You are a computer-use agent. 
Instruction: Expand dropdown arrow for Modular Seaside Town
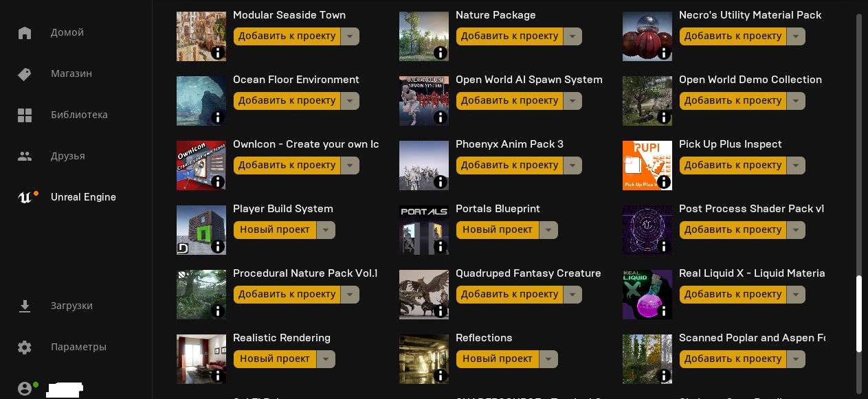[x=350, y=36]
